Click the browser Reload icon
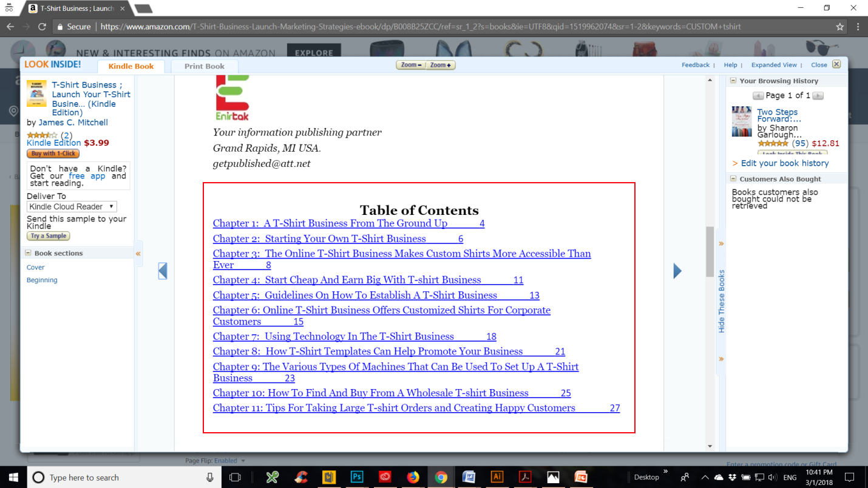Image resolution: width=868 pixels, height=488 pixels. coord(42,27)
